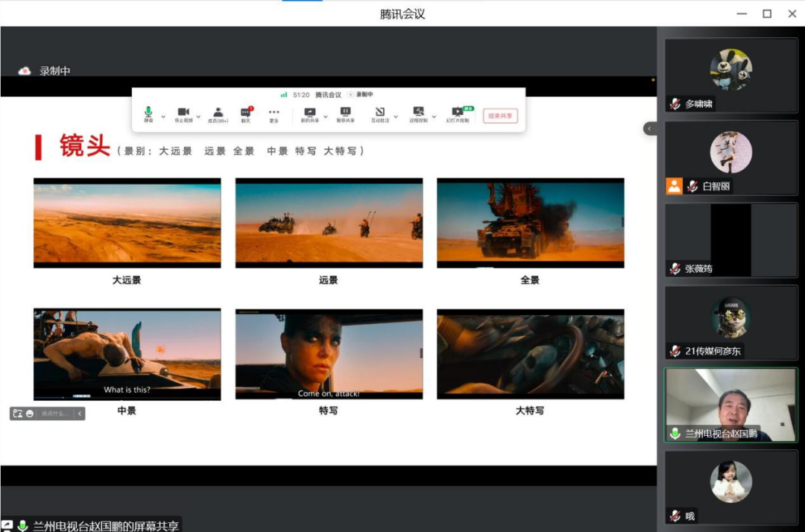This screenshot has height=532, width=805.
Task: Select 白智丽's video thumbnail
Action: tap(731, 153)
